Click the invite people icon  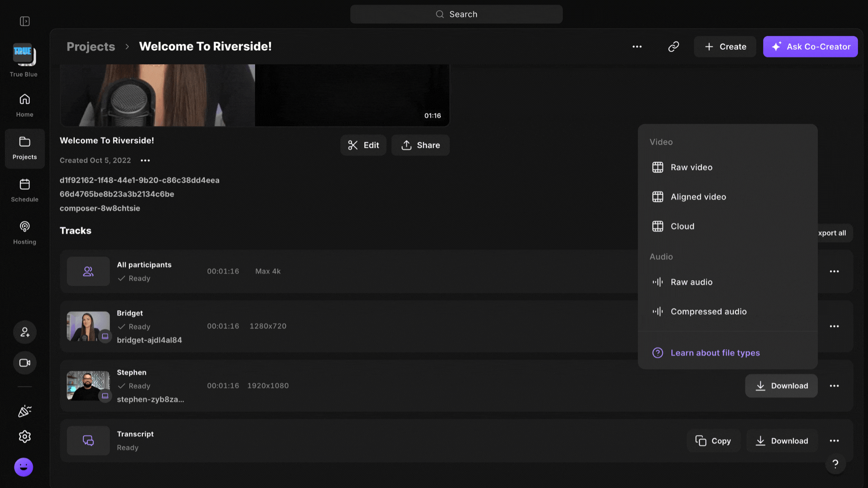pos(25,332)
